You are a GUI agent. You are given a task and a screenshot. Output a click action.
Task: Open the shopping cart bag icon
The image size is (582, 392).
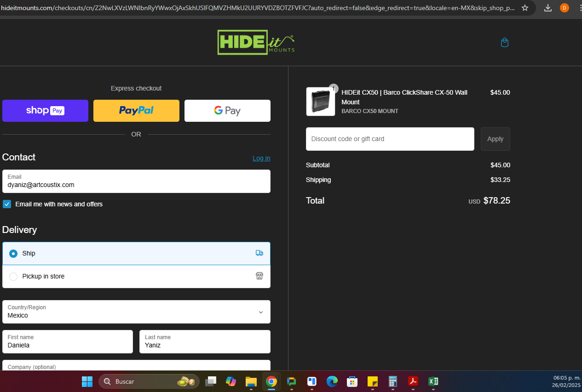(504, 42)
